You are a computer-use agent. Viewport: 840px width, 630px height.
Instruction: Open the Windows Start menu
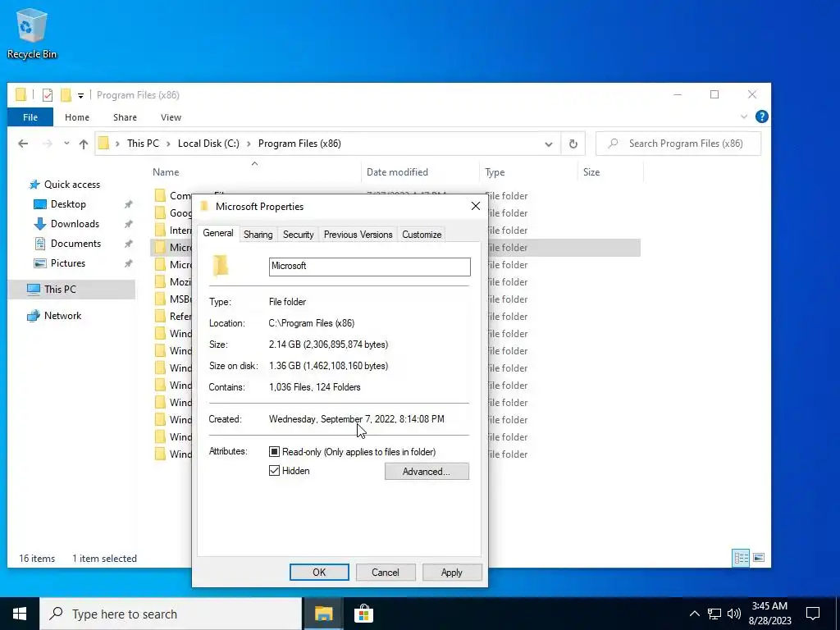click(20, 614)
